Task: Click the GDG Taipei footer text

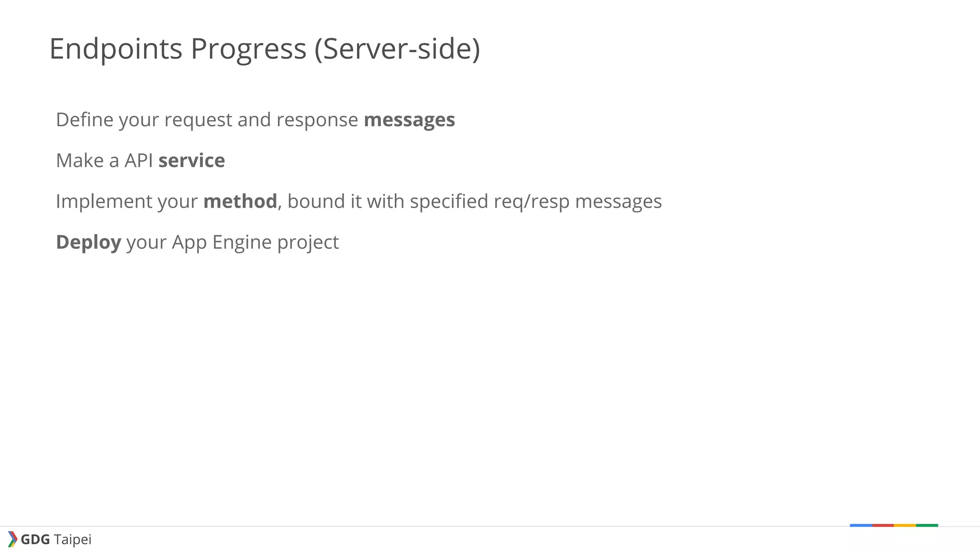Action: [x=56, y=540]
